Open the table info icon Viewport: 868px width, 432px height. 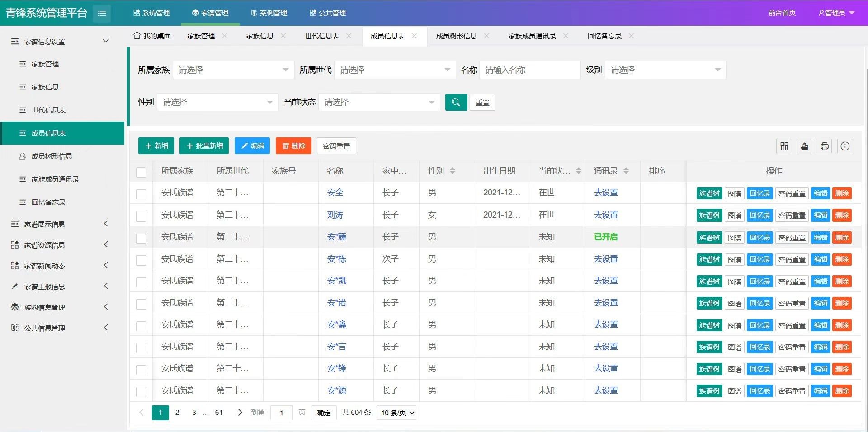pos(844,146)
